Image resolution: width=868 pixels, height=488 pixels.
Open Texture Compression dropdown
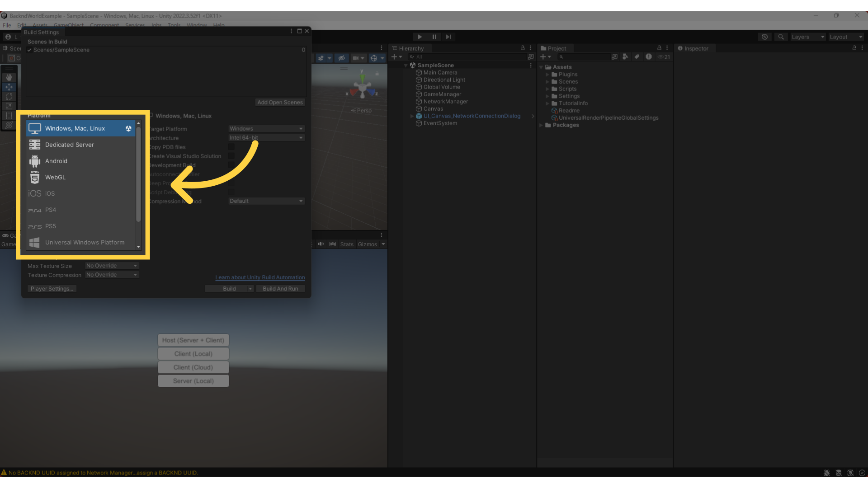[112, 275]
